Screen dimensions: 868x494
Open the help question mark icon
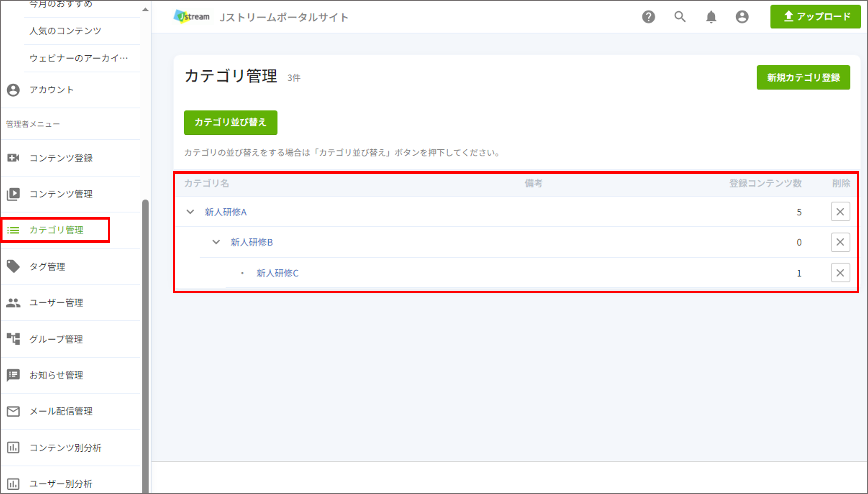(648, 17)
